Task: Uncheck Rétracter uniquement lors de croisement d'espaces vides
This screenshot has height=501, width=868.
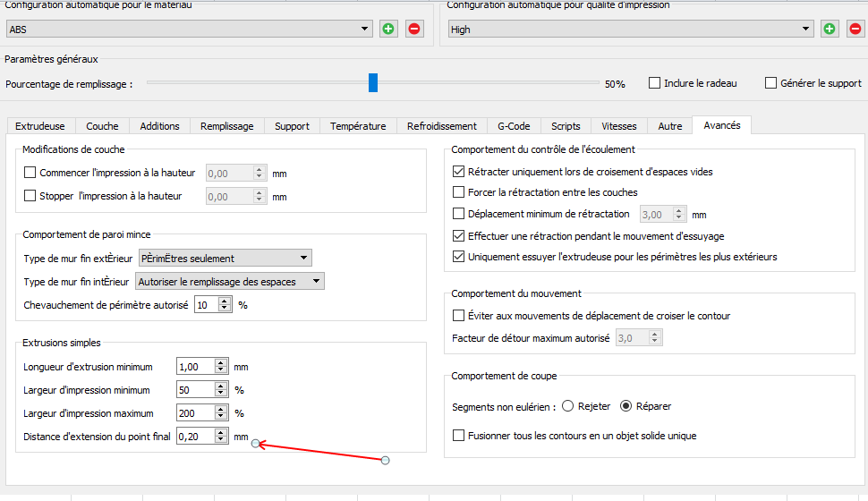Action: pos(458,172)
